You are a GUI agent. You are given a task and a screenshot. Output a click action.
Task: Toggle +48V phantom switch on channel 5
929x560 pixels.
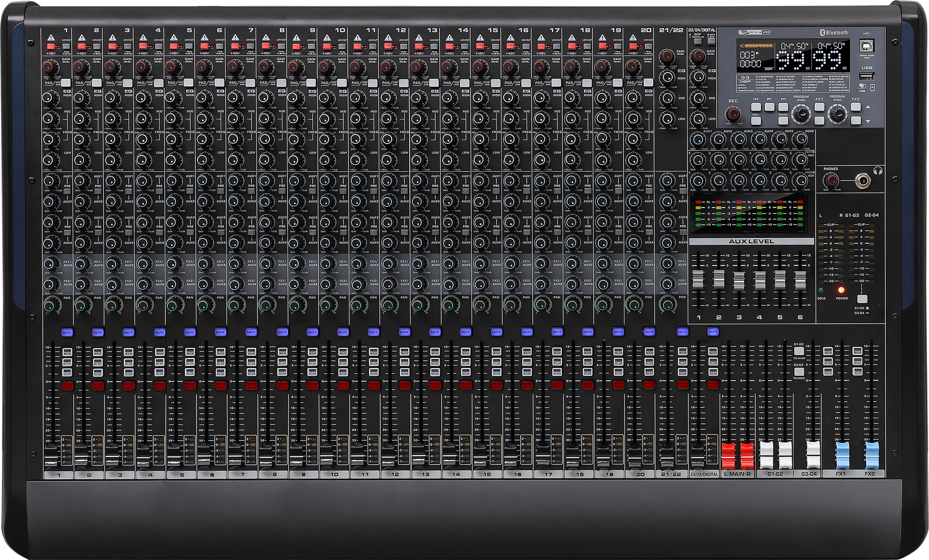(175, 46)
